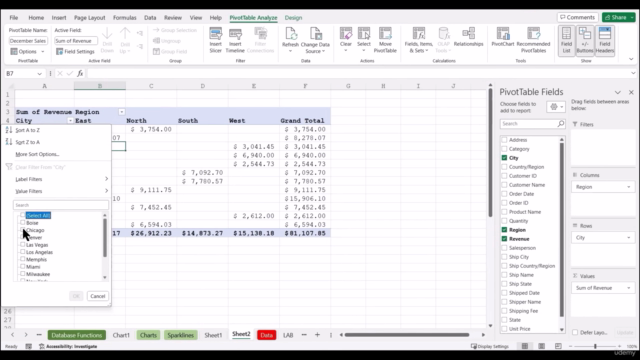The height and width of the screenshot is (360, 640).
Task: Click the insert function fx icon
Action: tap(80, 73)
